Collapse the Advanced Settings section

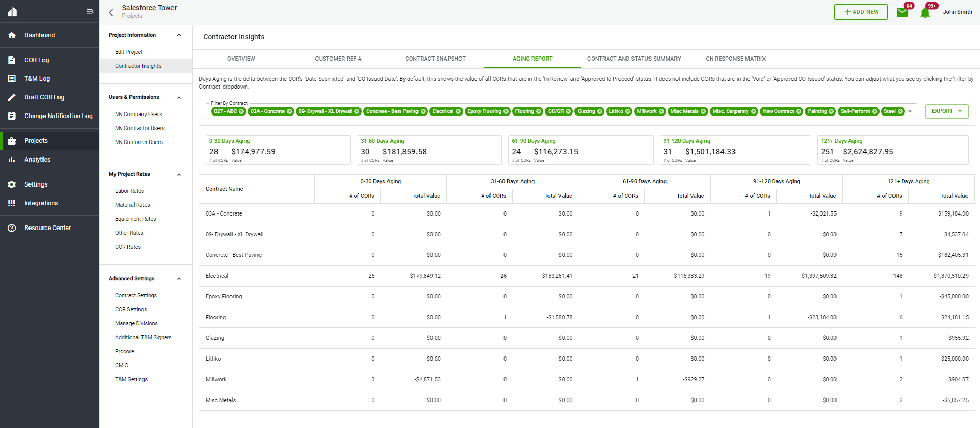click(x=179, y=279)
